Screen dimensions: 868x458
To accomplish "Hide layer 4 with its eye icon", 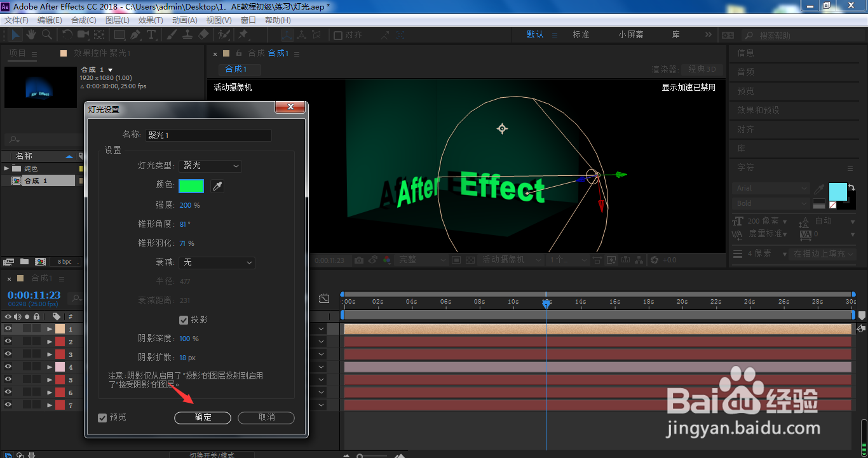I will pyautogui.click(x=8, y=367).
